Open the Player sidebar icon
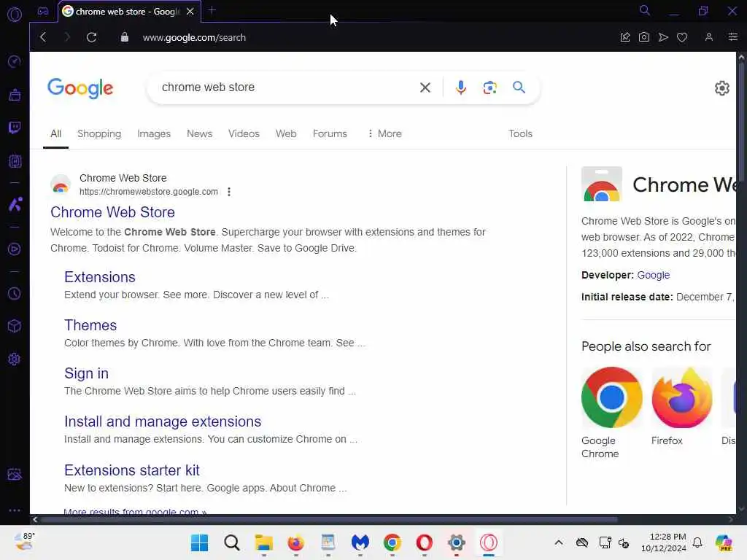Viewport: 747px width, 560px height. pos(15,249)
